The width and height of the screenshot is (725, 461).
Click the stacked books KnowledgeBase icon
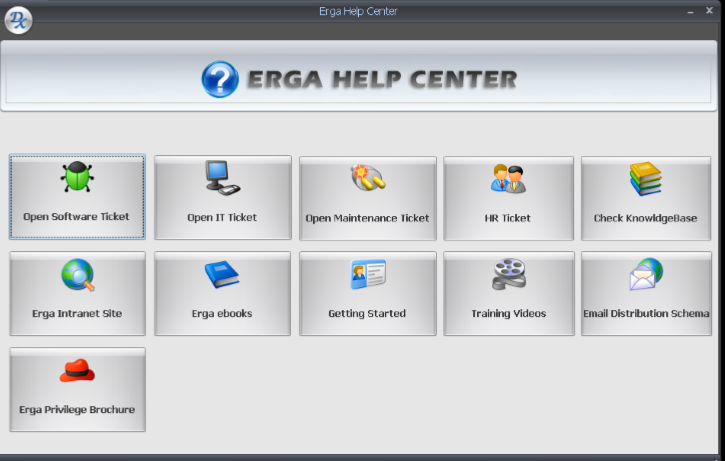coord(645,179)
